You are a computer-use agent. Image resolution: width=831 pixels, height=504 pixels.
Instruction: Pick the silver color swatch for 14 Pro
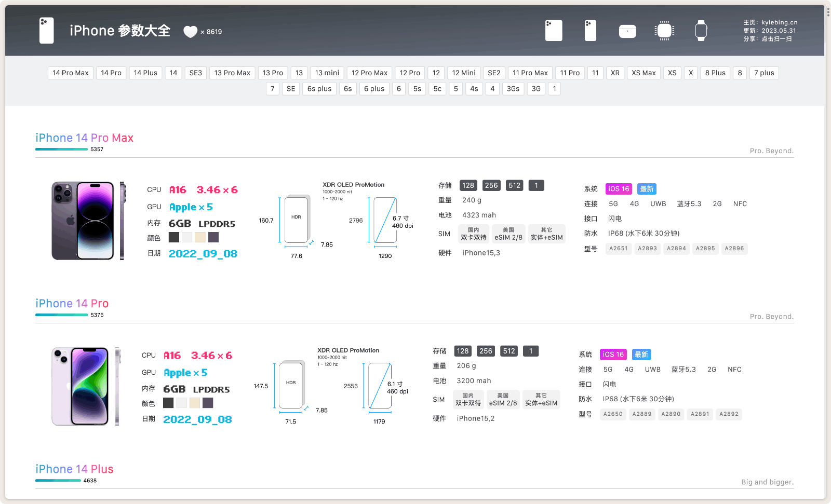coord(181,403)
